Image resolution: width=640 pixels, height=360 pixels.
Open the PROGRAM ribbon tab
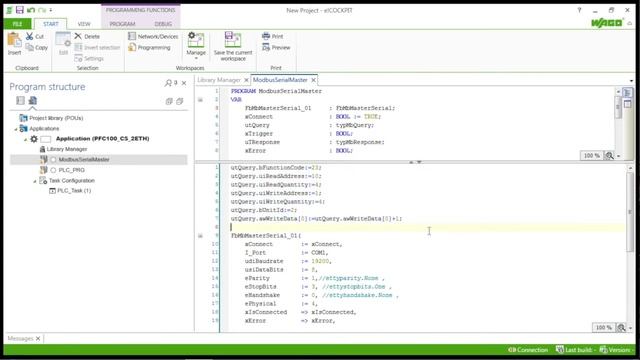pyautogui.click(x=122, y=24)
